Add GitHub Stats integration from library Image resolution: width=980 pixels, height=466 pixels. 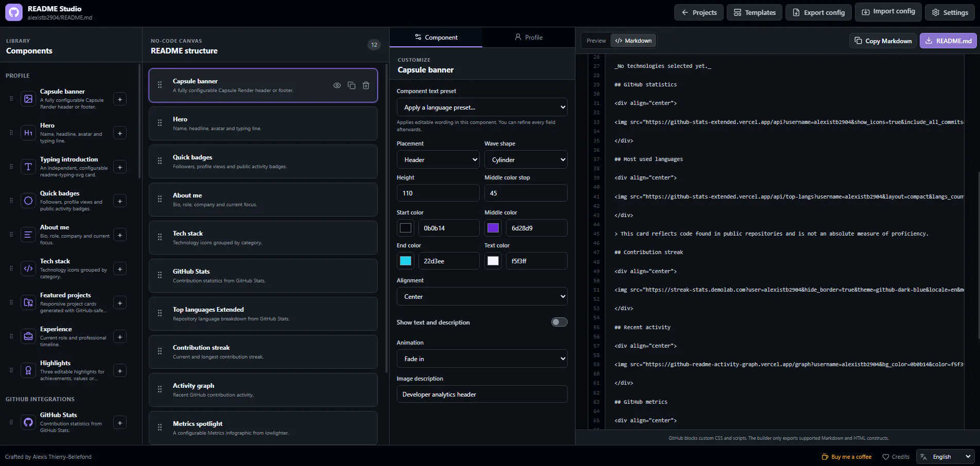click(120, 423)
